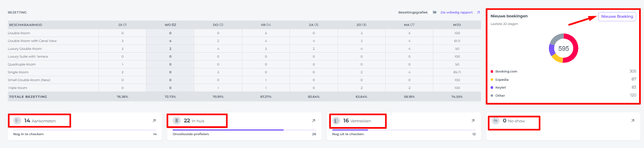Select grey Other legend dot

click(492, 96)
